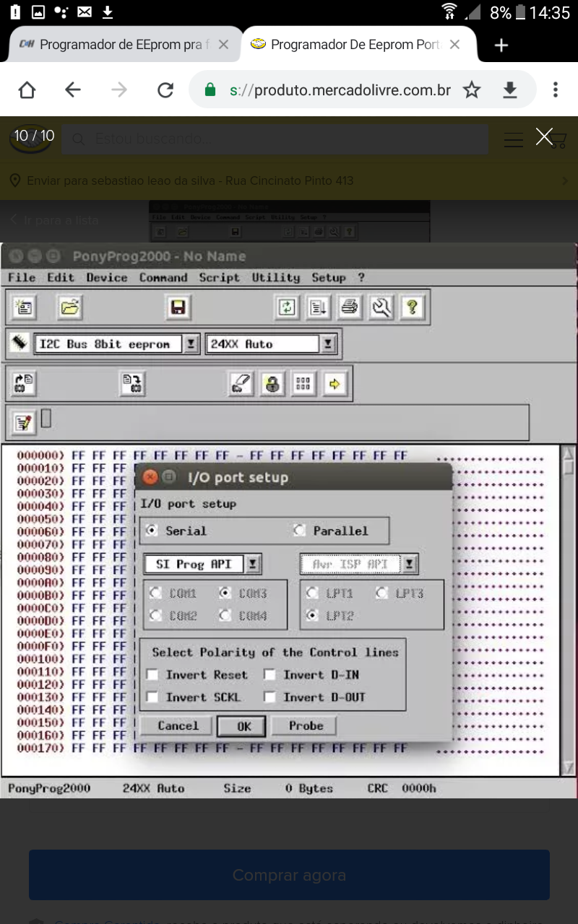The height and width of the screenshot is (924, 578).
Task: Close the second Programador De Eeprom tab
Action: coord(454,45)
